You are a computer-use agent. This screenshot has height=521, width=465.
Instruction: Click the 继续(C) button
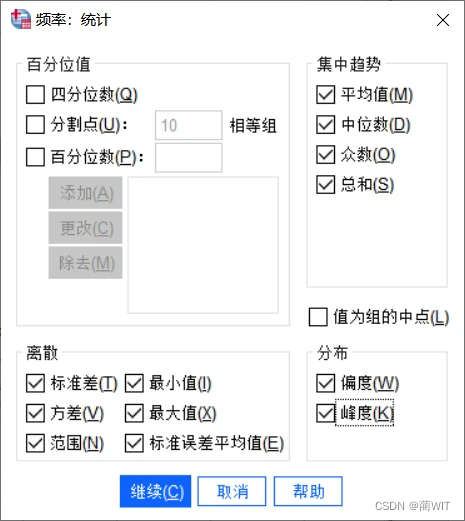pos(155,491)
